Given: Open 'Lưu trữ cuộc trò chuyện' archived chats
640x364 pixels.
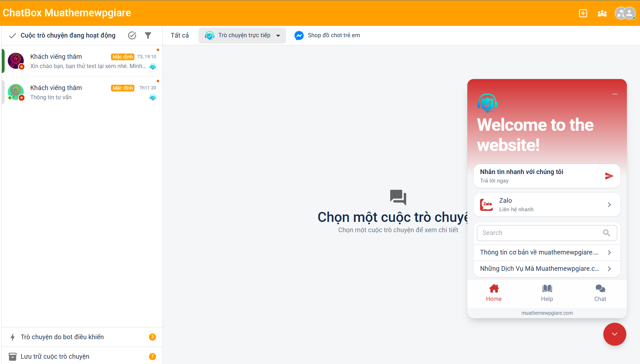Looking at the screenshot, I should (55, 356).
